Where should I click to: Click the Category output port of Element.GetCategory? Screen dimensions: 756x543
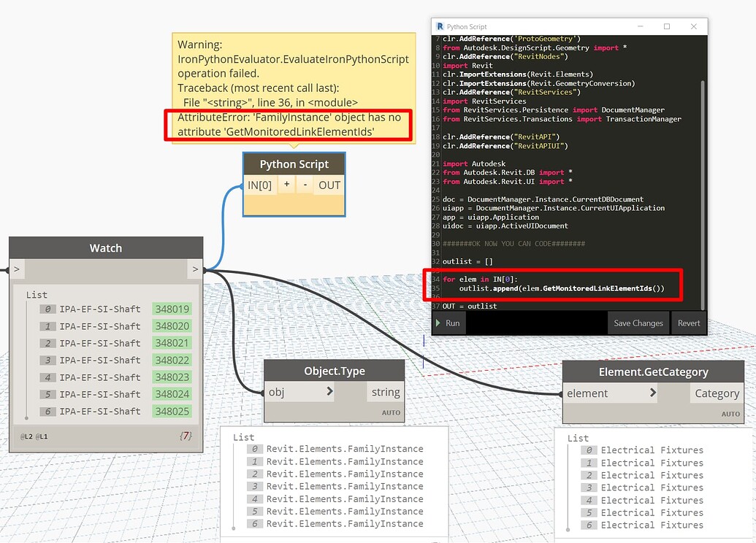[717, 393]
